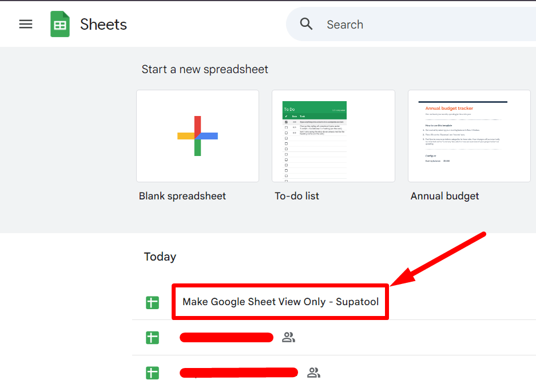The height and width of the screenshot is (392, 536).
Task: Click the Sheets file icon on third row
Action: tap(152, 373)
